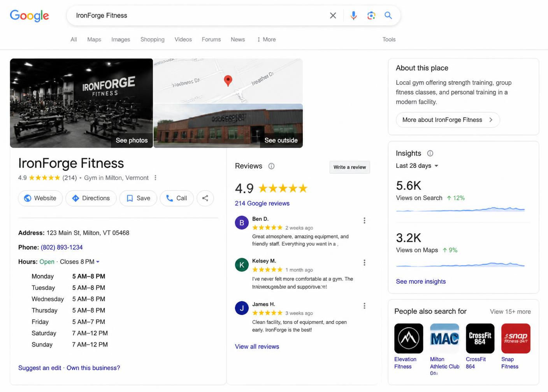Open Milton Athletic Club MAC logo tile
The image size is (548, 392).
click(444, 338)
